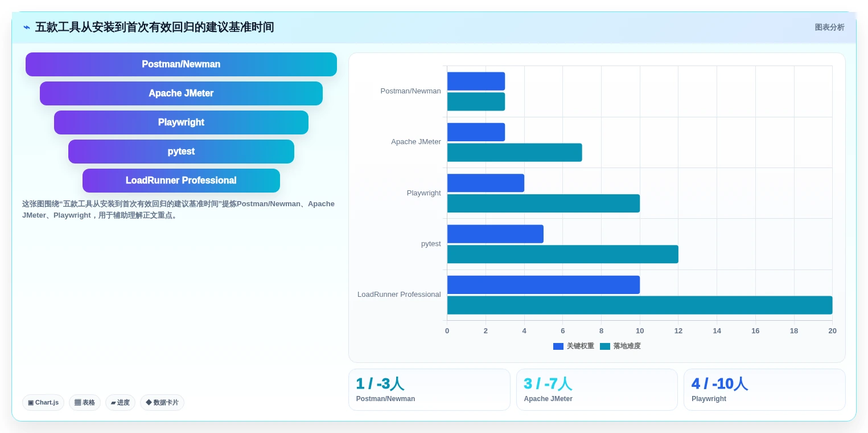Toggle the 关键权重 legend swatch
868x433 pixels.
[x=558, y=346]
